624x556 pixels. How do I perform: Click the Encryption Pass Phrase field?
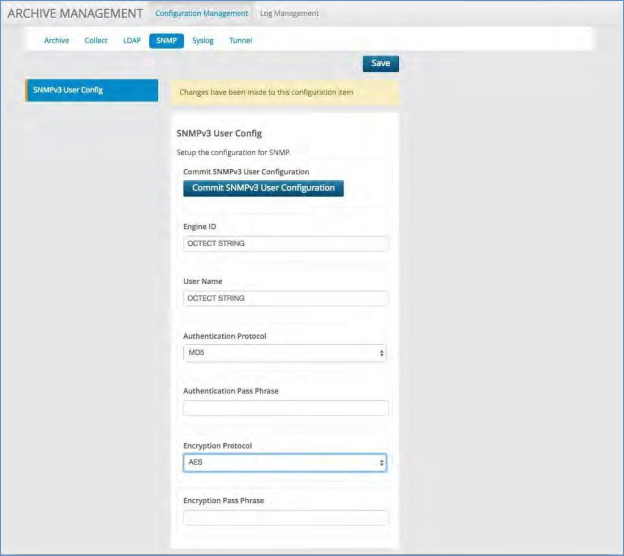click(x=286, y=518)
